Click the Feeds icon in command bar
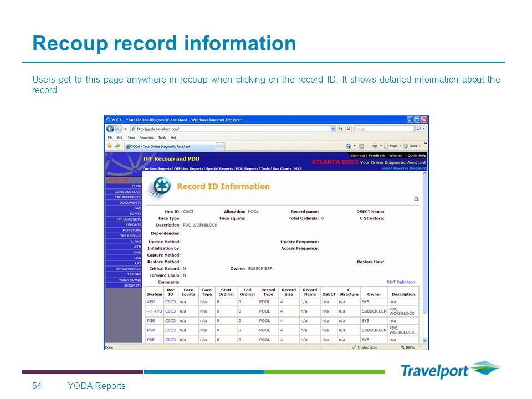Image resolution: width=532 pixels, height=399 pixels. point(361,146)
